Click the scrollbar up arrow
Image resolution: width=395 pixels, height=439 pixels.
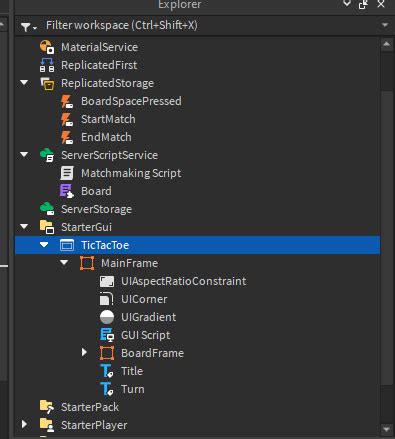pos(387,44)
